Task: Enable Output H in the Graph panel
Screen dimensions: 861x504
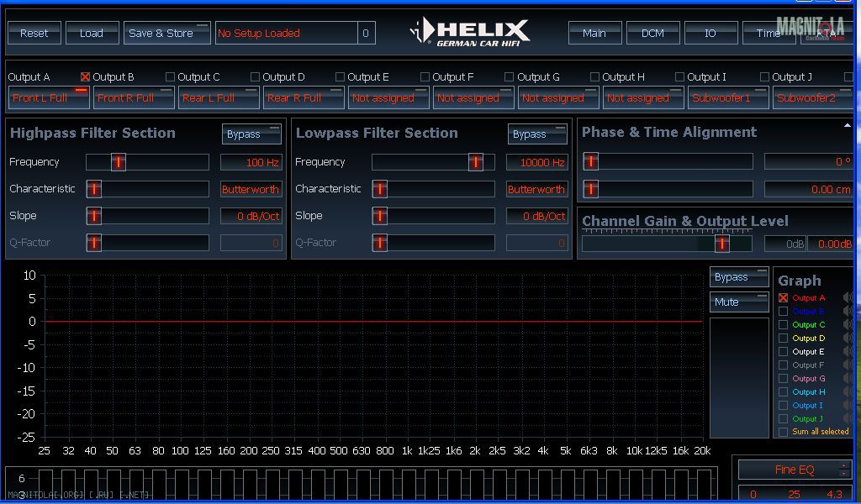Action: (x=783, y=391)
